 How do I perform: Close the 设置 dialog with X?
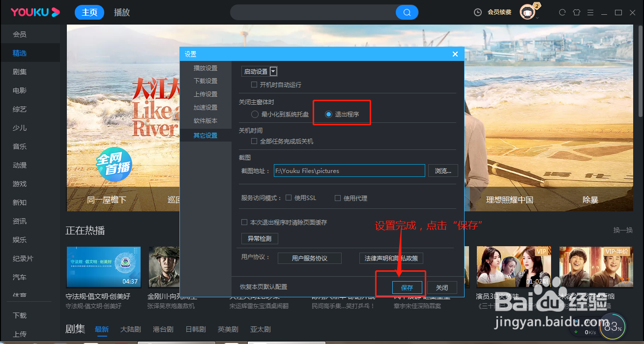click(455, 54)
